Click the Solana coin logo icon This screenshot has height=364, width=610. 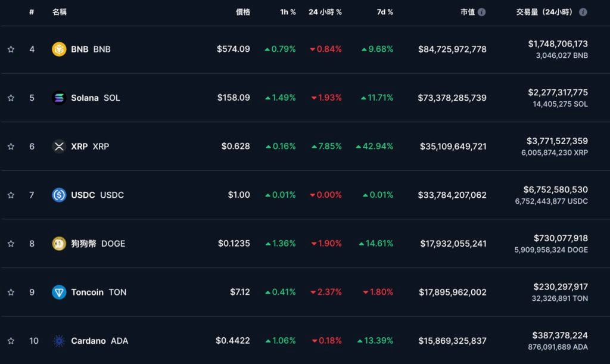(59, 98)
